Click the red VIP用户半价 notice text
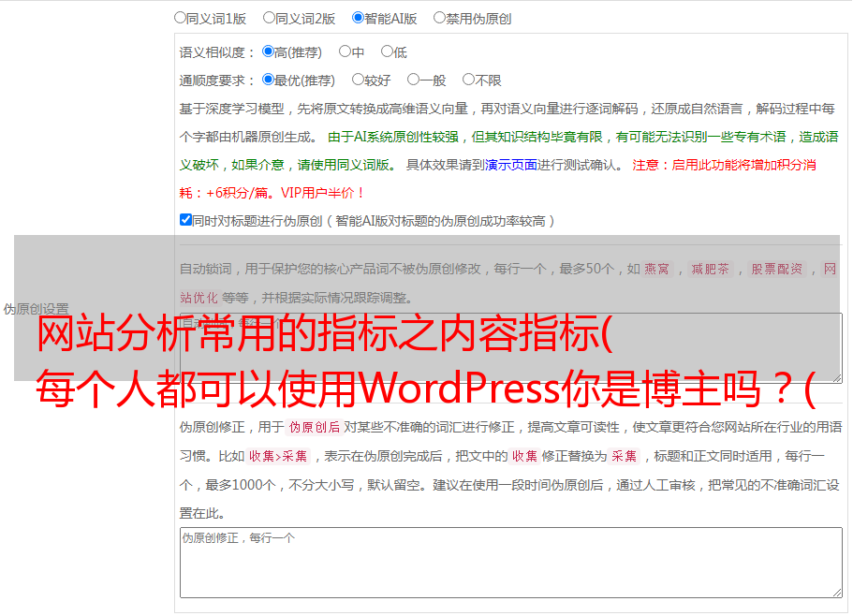This screenshot has height=616, width=853. pos(322,193)
